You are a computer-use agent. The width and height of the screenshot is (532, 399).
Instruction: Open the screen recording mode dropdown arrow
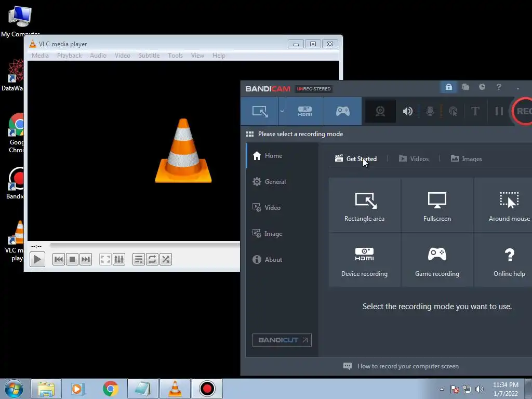[282, 111]
